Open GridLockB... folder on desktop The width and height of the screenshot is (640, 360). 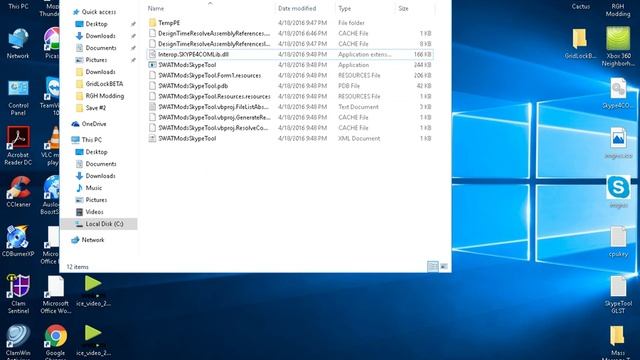580,44
